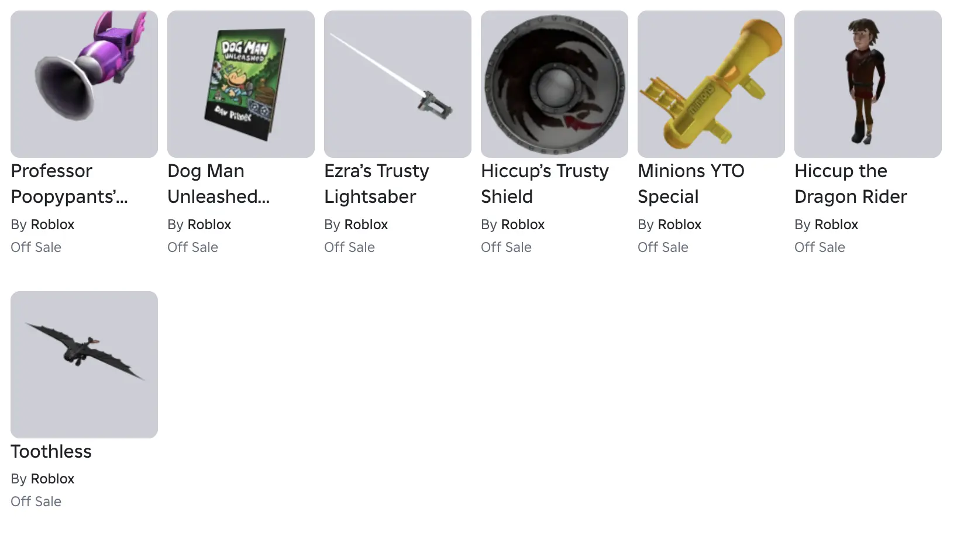Select the yellow Minions blaster image
Image resolution: width=964 pixels, height=560 pixels.
pyautogui.click(x=711, y=84)
